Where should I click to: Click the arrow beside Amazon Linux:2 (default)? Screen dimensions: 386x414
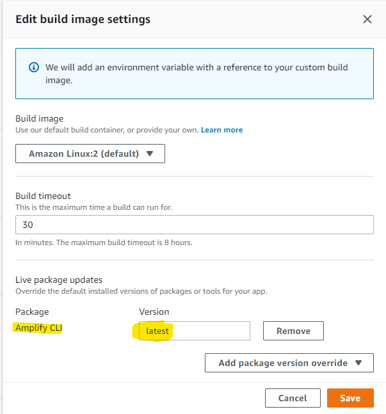point(150,154)
